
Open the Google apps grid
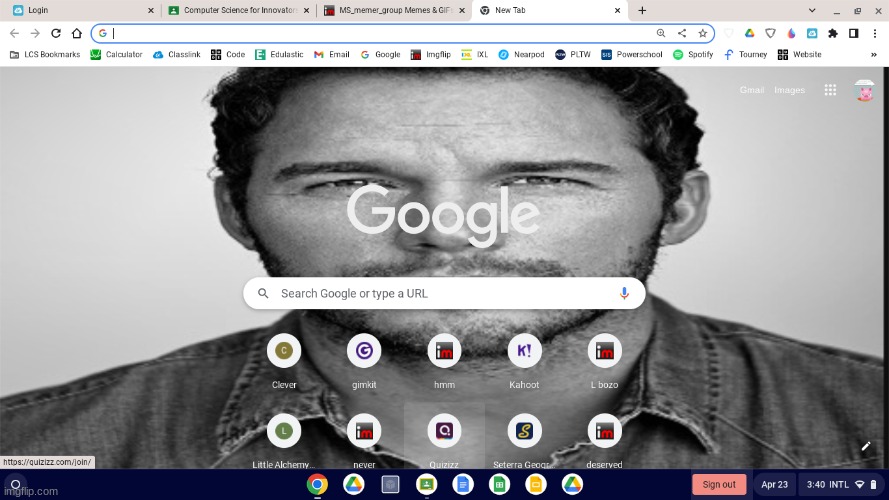pos(830,90)
